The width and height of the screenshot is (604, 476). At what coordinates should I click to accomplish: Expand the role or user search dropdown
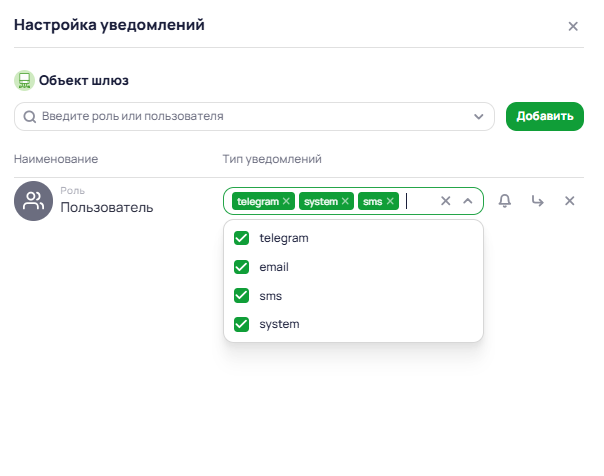[x=478, y=117]
